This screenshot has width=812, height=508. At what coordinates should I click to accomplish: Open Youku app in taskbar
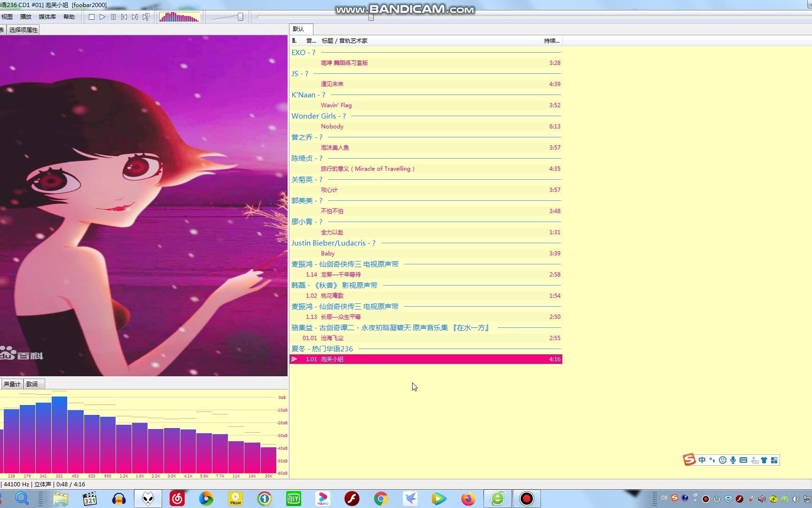323,499
